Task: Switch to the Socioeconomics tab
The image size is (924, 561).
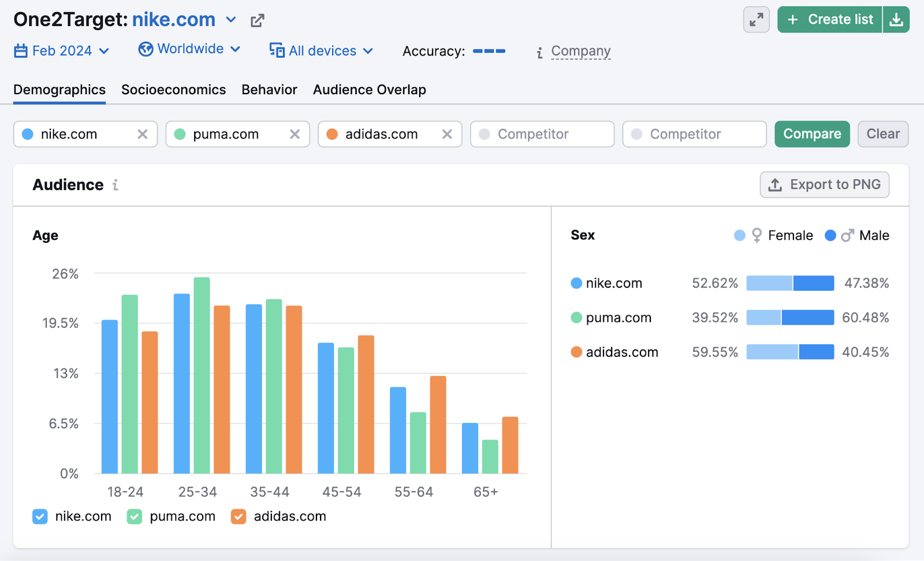Action: 173,90
